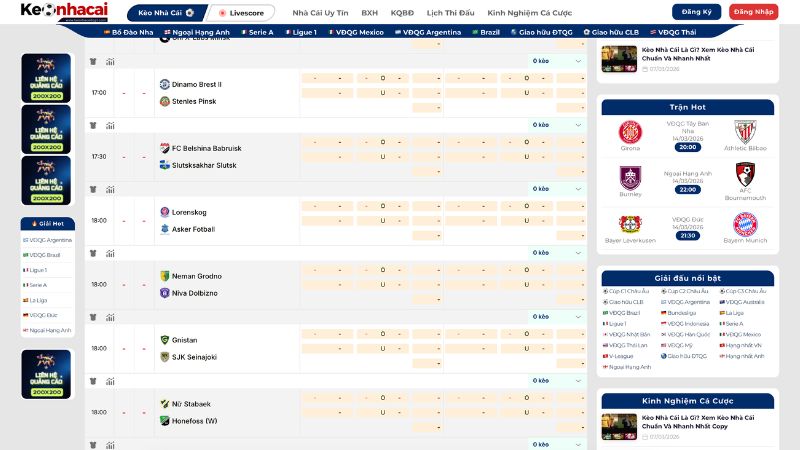Expand the odds chevron above Lorenskog match
Image resolution: width=800 pixels, height=450 pixels.
coord(578,189)
